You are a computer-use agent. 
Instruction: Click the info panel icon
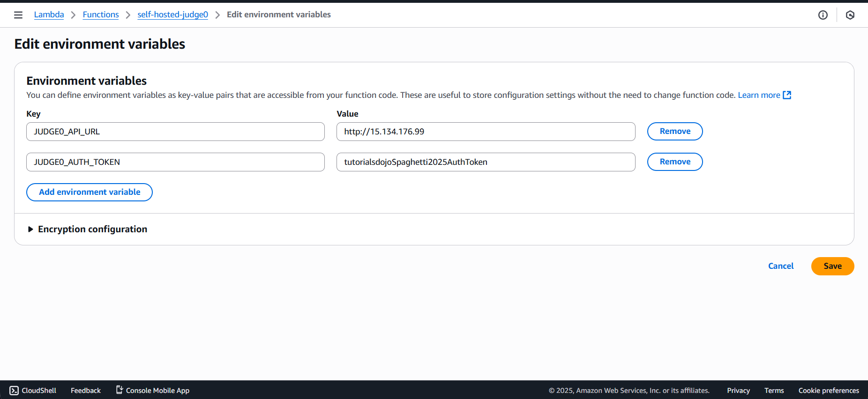click(823, 15)
